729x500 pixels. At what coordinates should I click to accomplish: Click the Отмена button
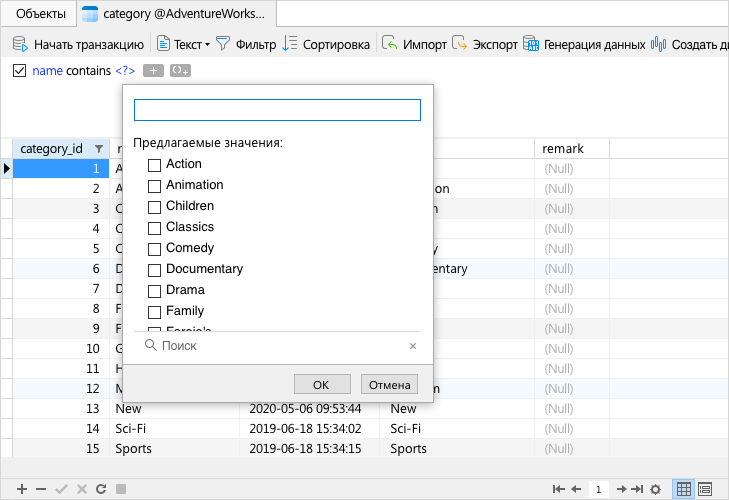[x=389, y=385]
